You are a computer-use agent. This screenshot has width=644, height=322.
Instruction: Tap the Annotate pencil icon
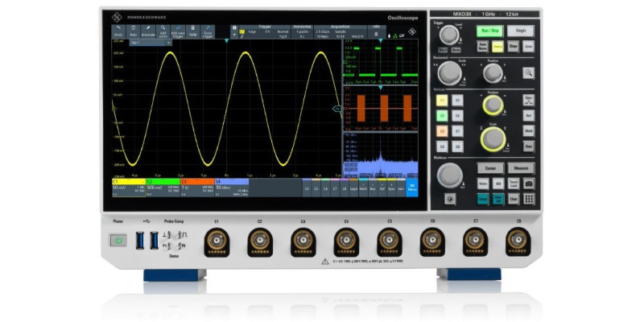148,31
